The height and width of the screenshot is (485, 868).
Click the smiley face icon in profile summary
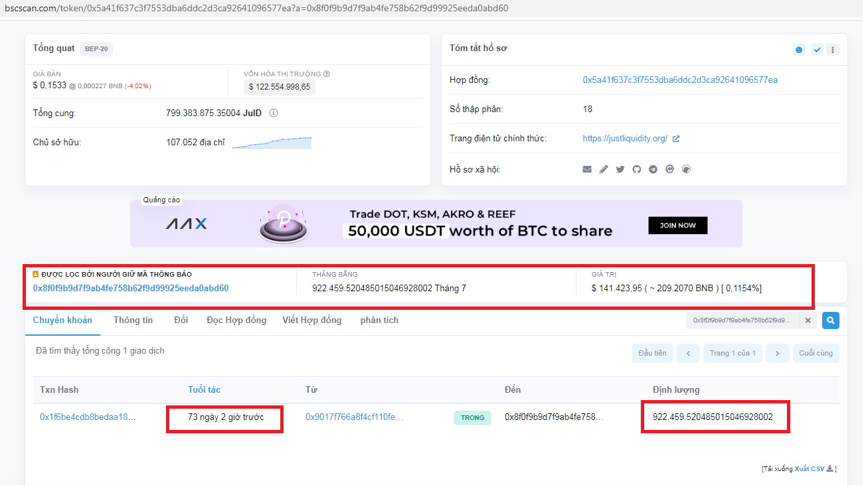798,50
